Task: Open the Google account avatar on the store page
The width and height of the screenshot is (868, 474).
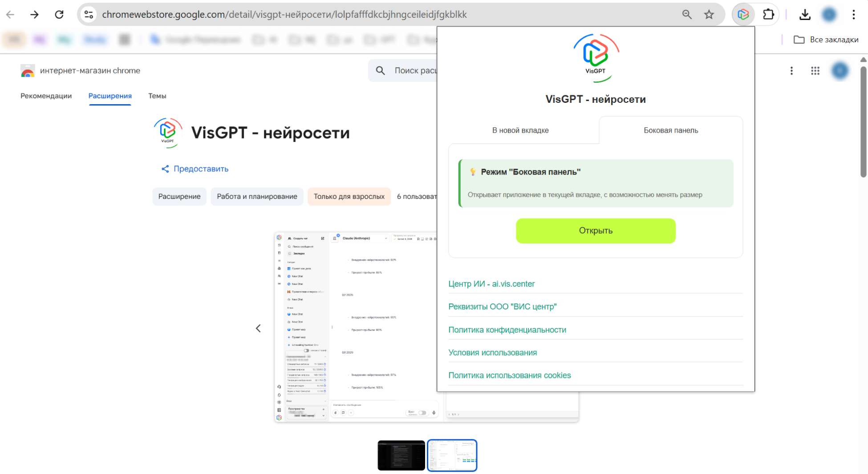Action: (840, 71)
